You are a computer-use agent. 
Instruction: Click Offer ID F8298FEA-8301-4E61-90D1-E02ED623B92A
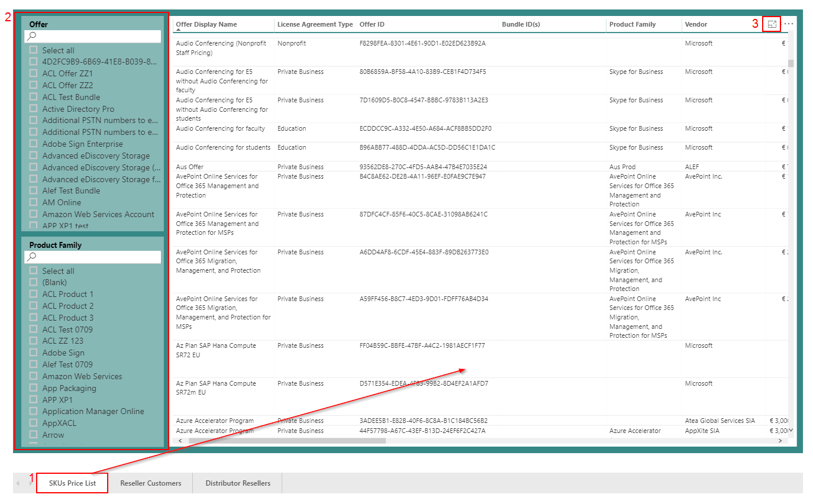click(422, 43)
